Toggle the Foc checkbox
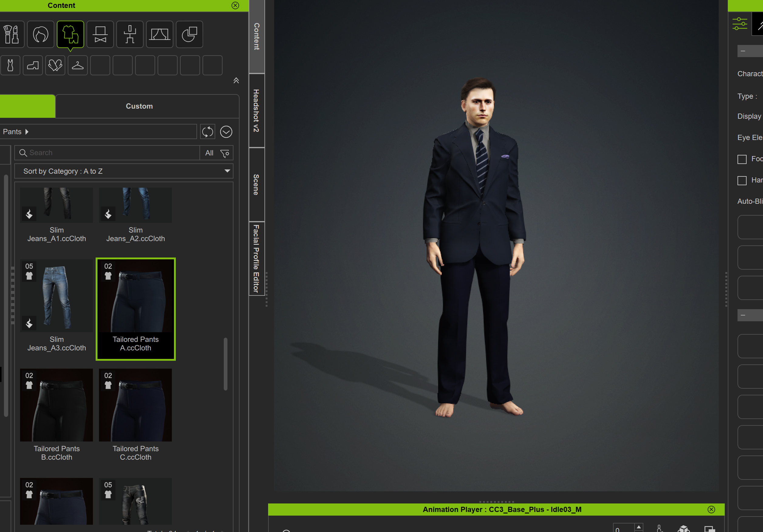The height and width of the screenshot is (532, 763). (x=742, y=159)
